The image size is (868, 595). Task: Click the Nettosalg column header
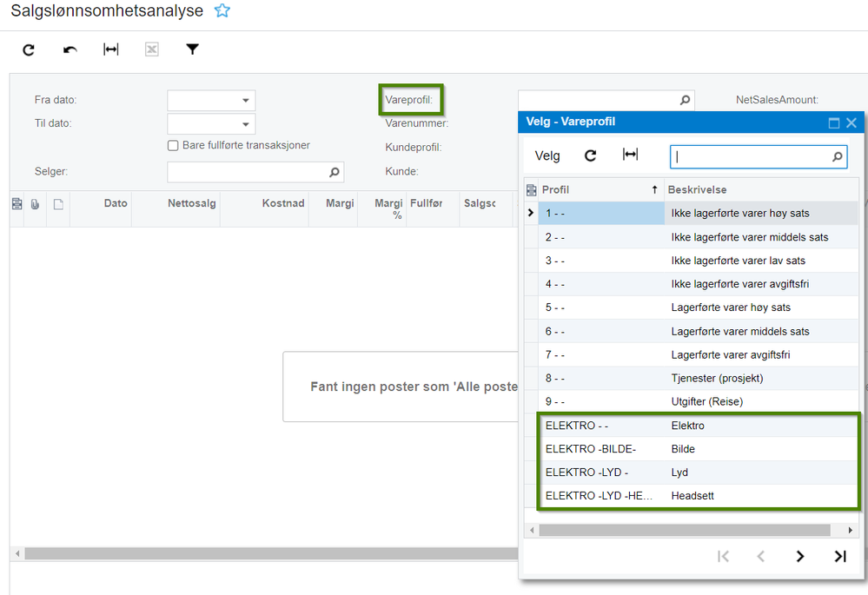[191, 203]
